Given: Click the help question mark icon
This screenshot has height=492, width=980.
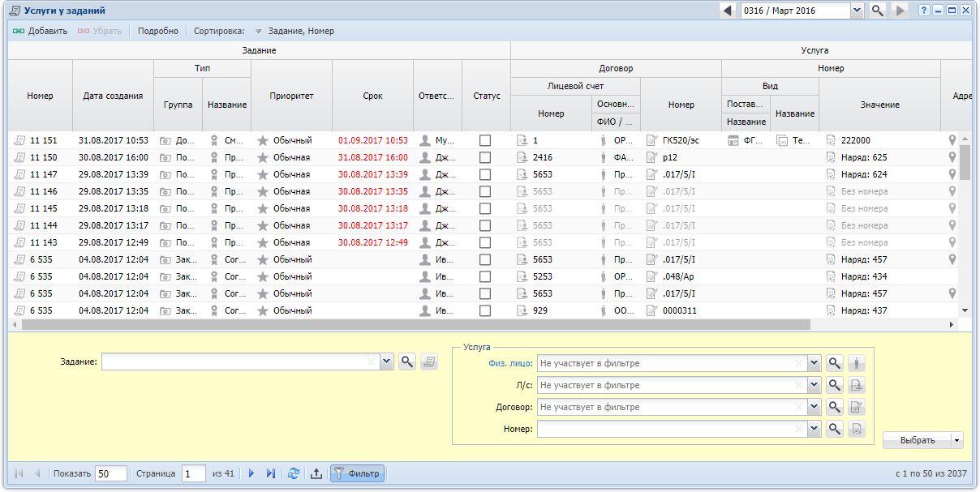Looking at the screenshot, I should [924, 11].
